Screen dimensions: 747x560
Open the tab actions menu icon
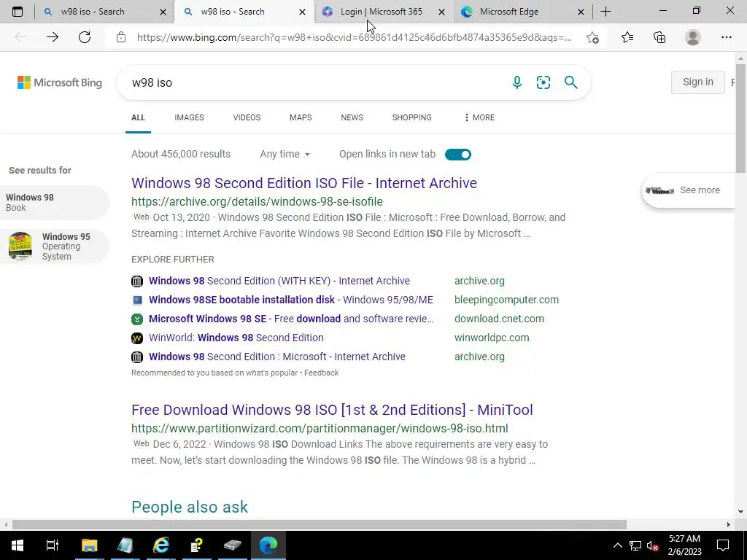(18, 12)
